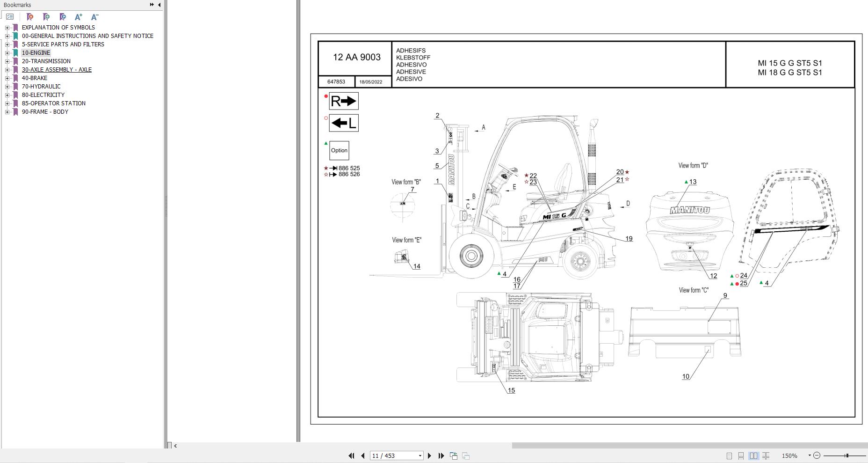Switch to two-page facing view
Screen dimensions: 868x463
[x=753, y=456]
